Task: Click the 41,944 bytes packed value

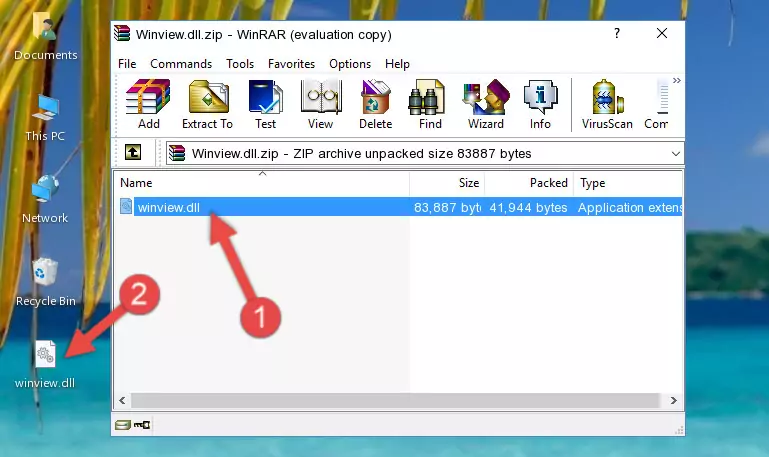Action: pos(528,207)
